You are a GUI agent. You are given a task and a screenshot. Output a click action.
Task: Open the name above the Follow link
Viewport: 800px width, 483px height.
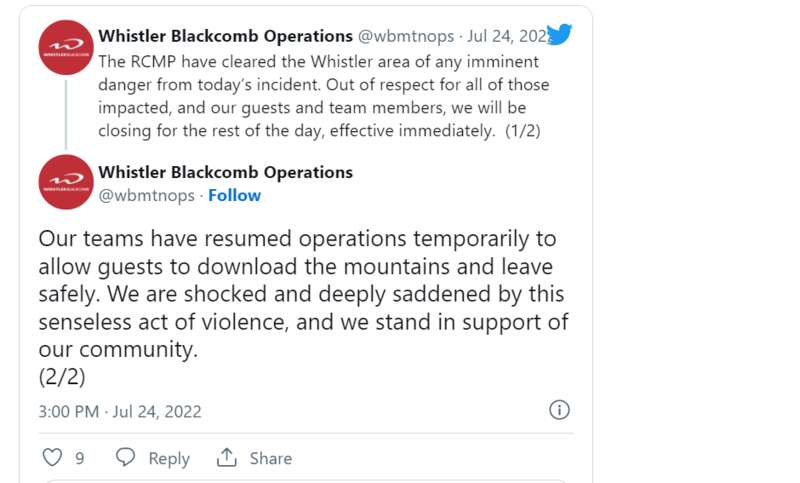[225, 172]
